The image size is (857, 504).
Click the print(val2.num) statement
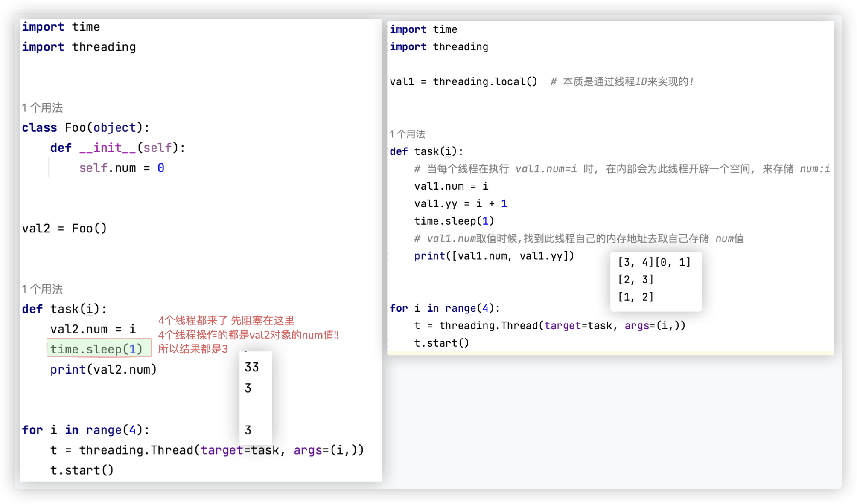click(x=103, y=369)
